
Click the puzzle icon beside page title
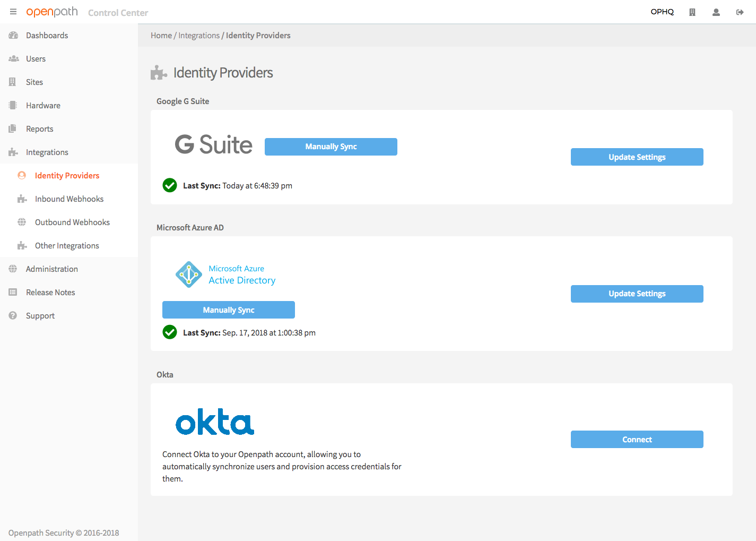(159, 73)
